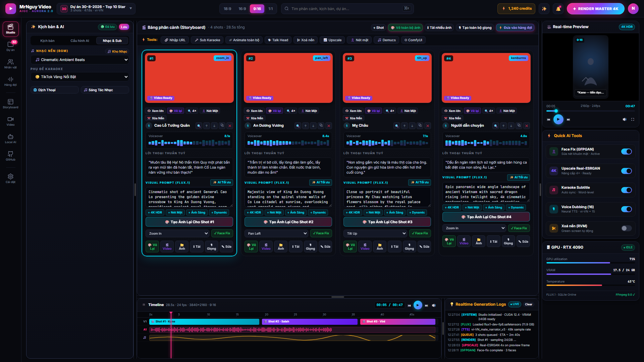Clear the generation logs
This screenshot has height=362, width=644.
529,304
